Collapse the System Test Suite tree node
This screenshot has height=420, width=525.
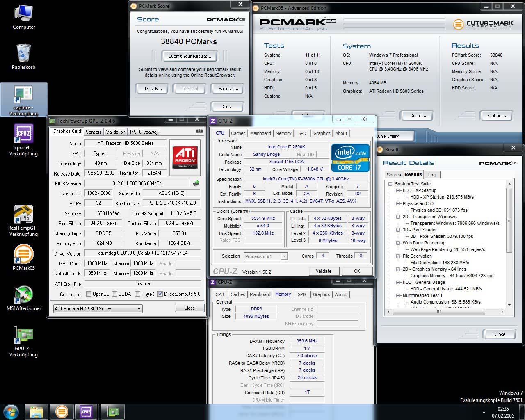click(x=391, y=184)
